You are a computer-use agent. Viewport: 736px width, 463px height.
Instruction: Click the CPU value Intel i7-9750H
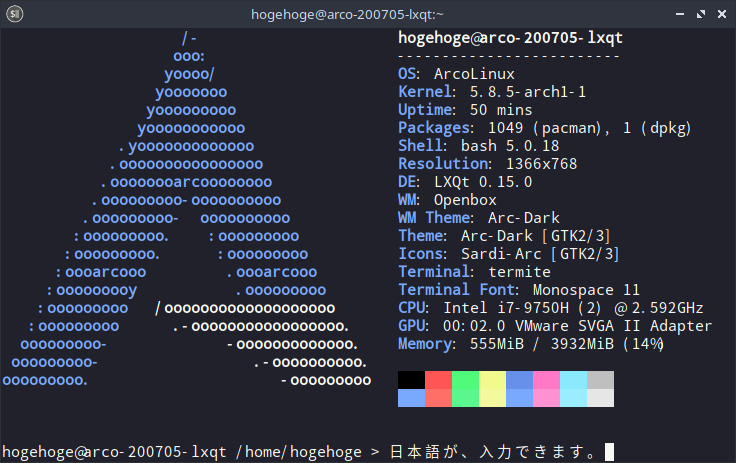(506, 308)
